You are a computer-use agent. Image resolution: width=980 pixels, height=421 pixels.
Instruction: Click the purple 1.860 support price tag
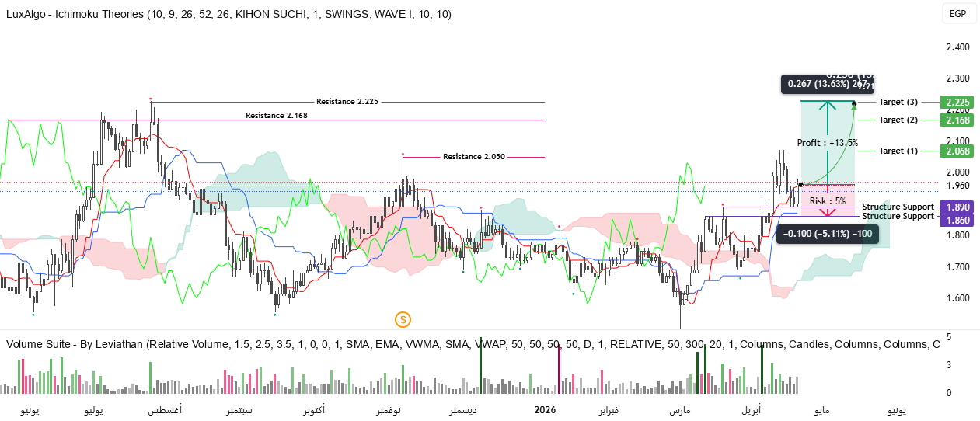tap(955, 221)
